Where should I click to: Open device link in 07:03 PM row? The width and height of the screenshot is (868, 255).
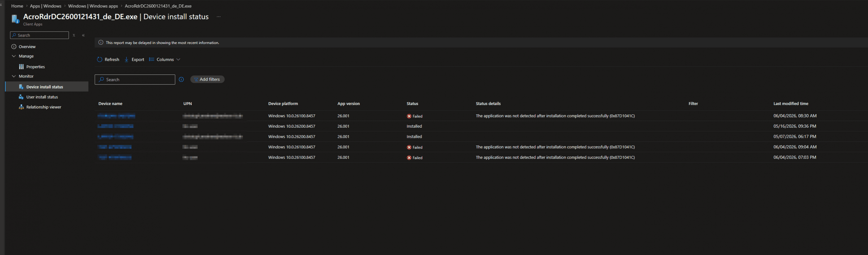point(115,157)
